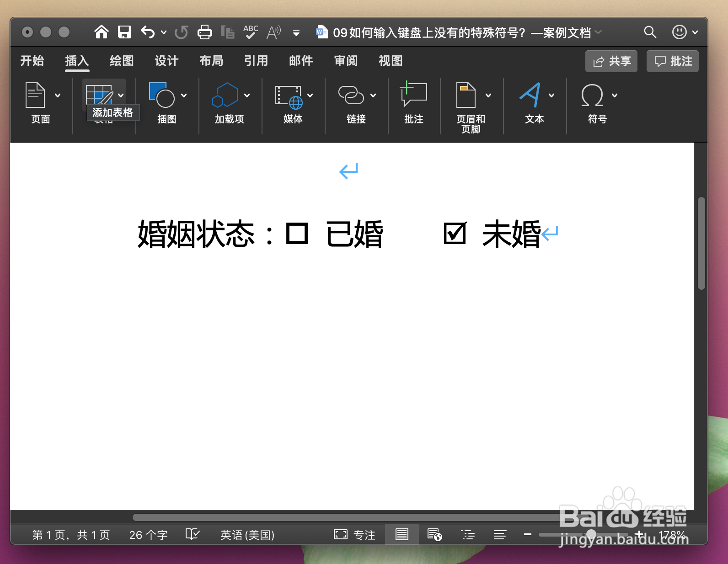Open the smiley feedback icon
The width and height of the screenshot is (728, 564).
(x=679, y=32)
